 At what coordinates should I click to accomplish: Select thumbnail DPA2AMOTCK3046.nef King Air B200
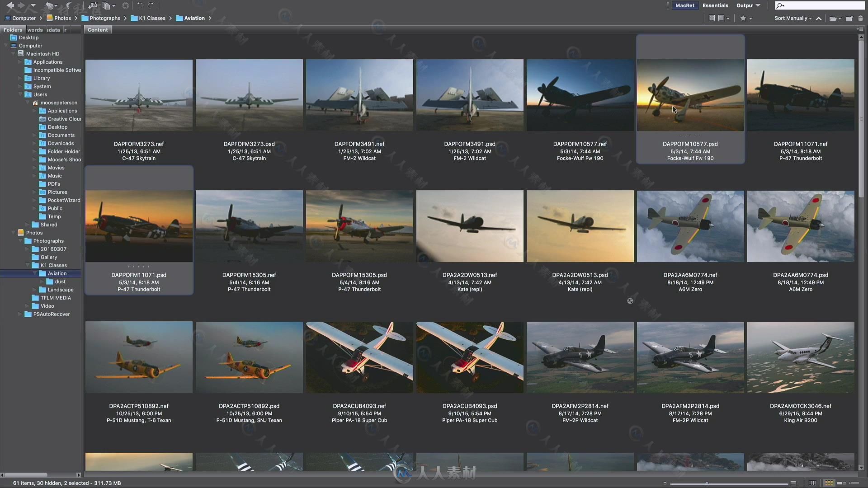point(801,357)
